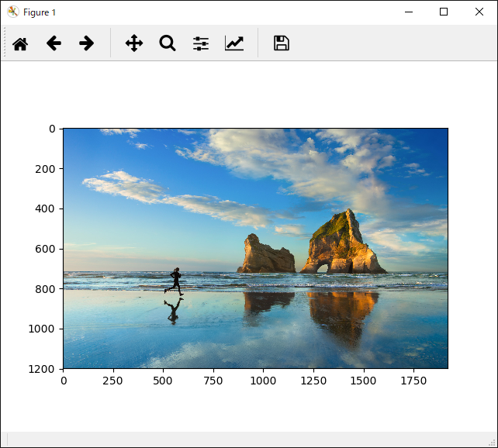Toggle the Pan axes tool

pos(134,43)
